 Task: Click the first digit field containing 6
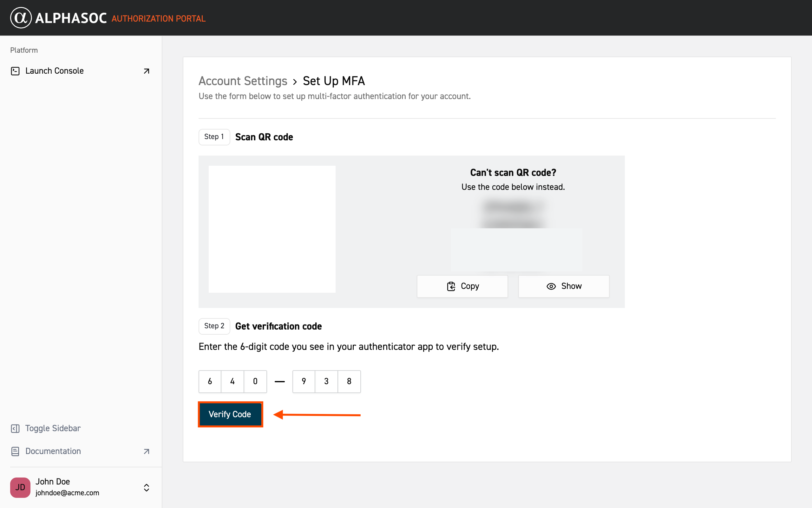pos(210,381)
